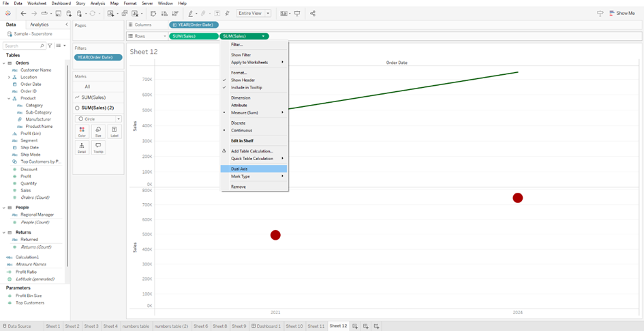The width and height of the screenshot is (644, 331).
Task: Click the New Worksheet toolbar icon
Action: [x=111, y=13]
